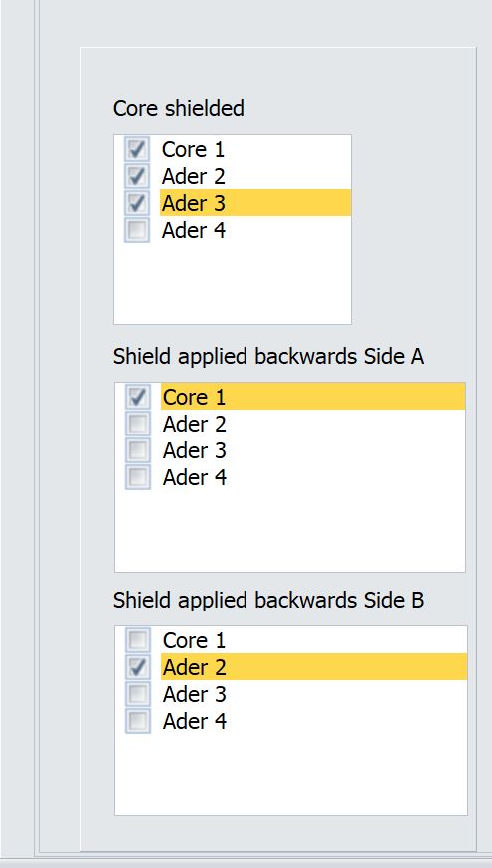Click empty area of Side B list box
492x868 pixels.
(x=290, y=775)
